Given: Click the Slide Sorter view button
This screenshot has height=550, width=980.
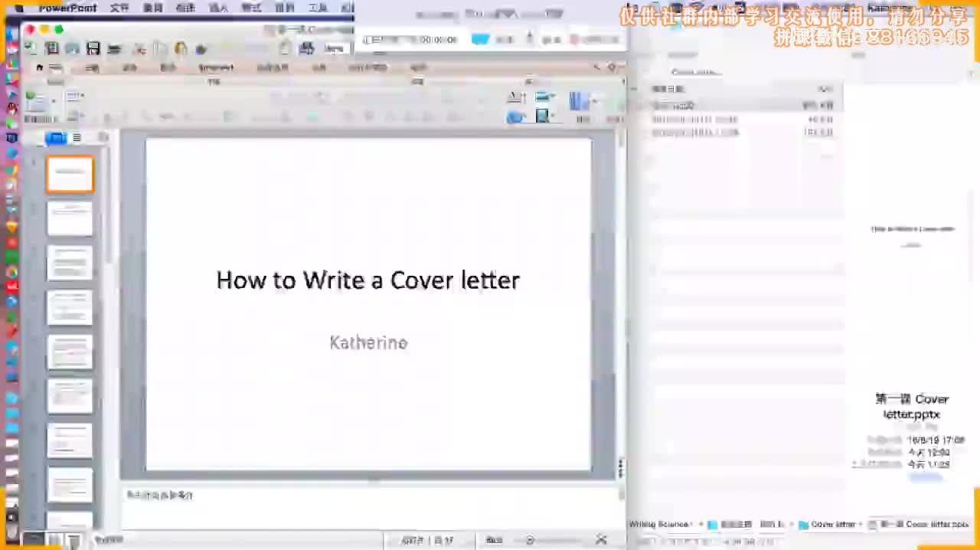Looking at the screenshot, I should pos(54,540).
